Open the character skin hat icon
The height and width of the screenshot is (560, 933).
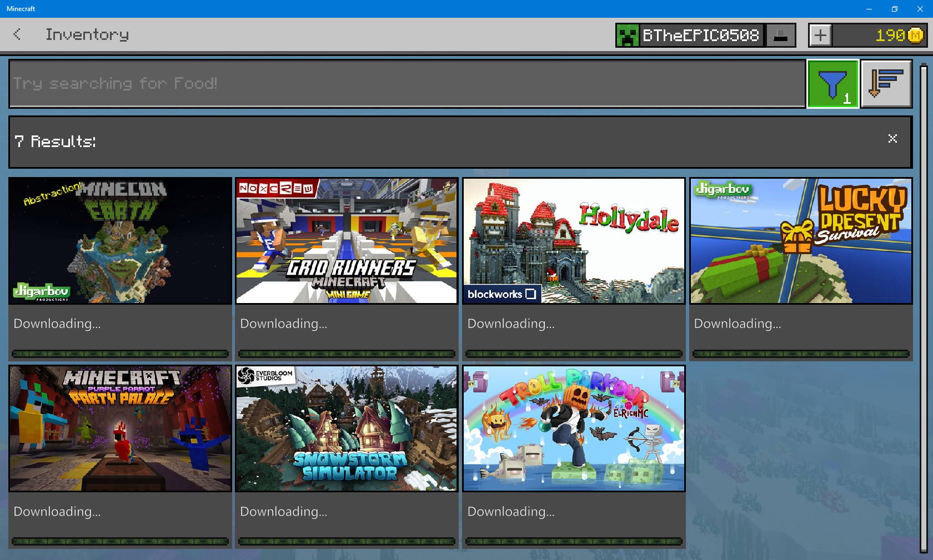click(x=780, y=36)
